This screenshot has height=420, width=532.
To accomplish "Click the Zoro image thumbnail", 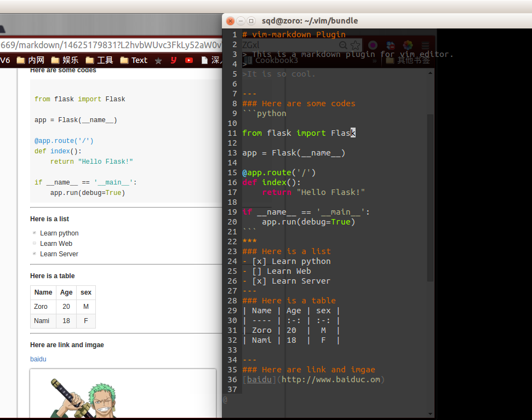I will point(123,393).
